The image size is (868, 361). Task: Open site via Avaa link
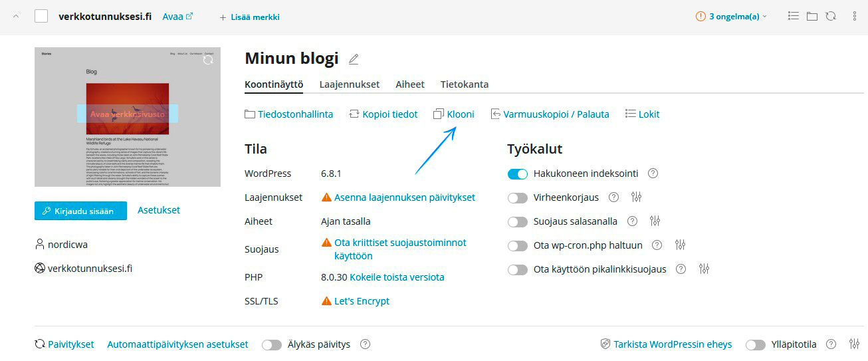177,17
